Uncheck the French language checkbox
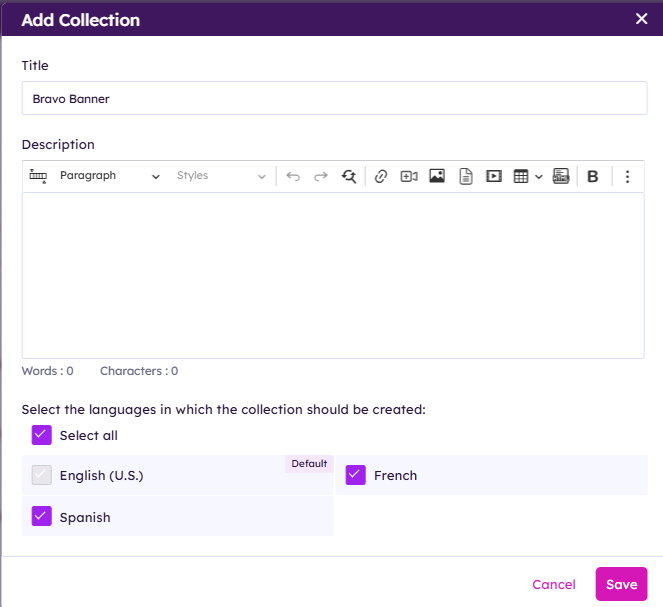The width and height of the screenshot is (663, 607). [x=356, y=475]
